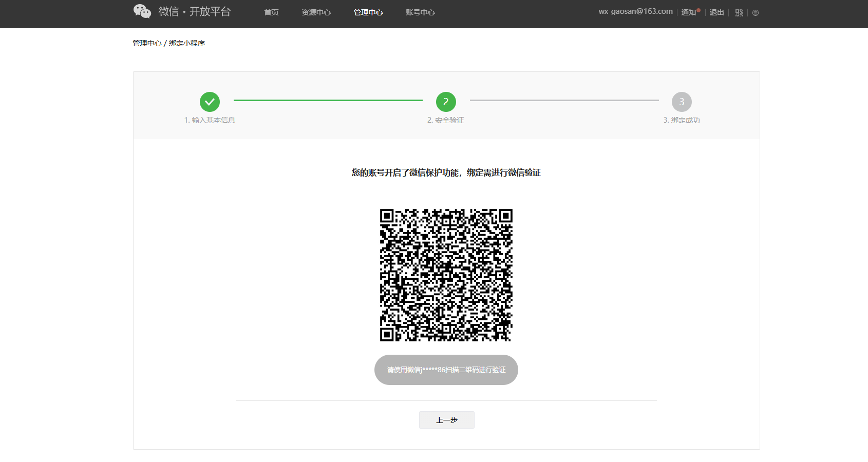This screenshot has width=868, height=462.
Task: Click the 绑定小程序 breadcrumb text
Action: 187,43
